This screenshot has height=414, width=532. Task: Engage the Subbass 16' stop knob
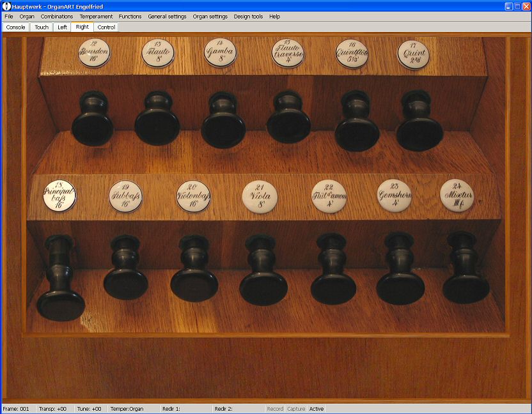[x=126, y=282]
